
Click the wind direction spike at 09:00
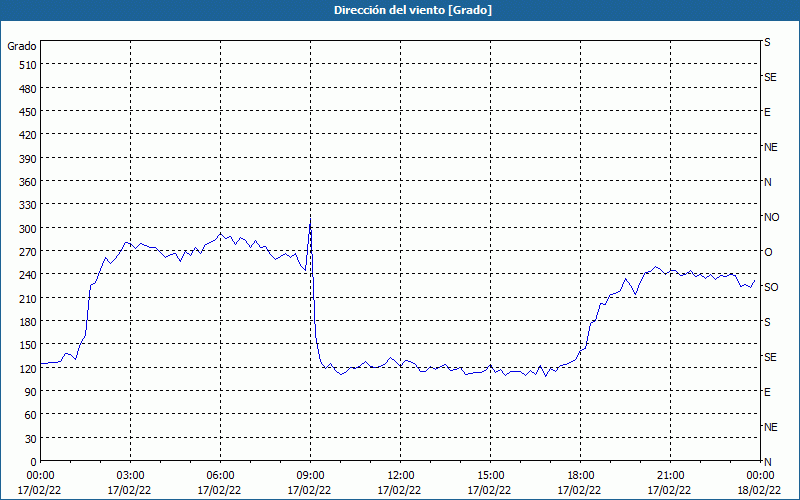coord(310,220)
